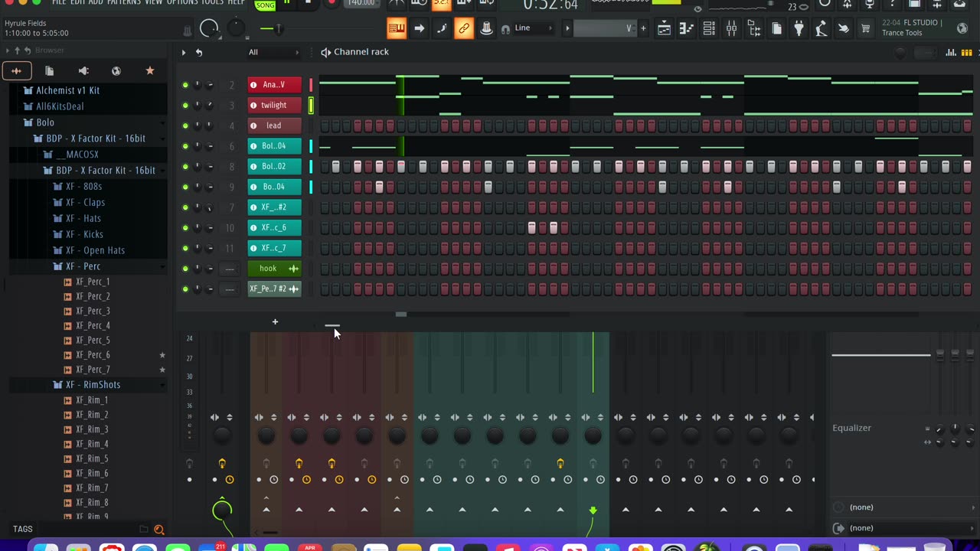Mute the Bol..02 channel green LED

pyautogui.click(x=185, y=166)
